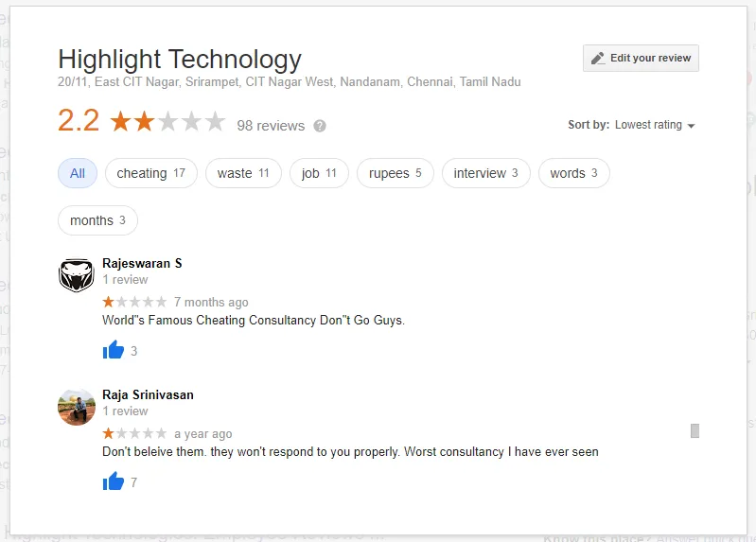Select the All filter chip

[x=78, y=173]
